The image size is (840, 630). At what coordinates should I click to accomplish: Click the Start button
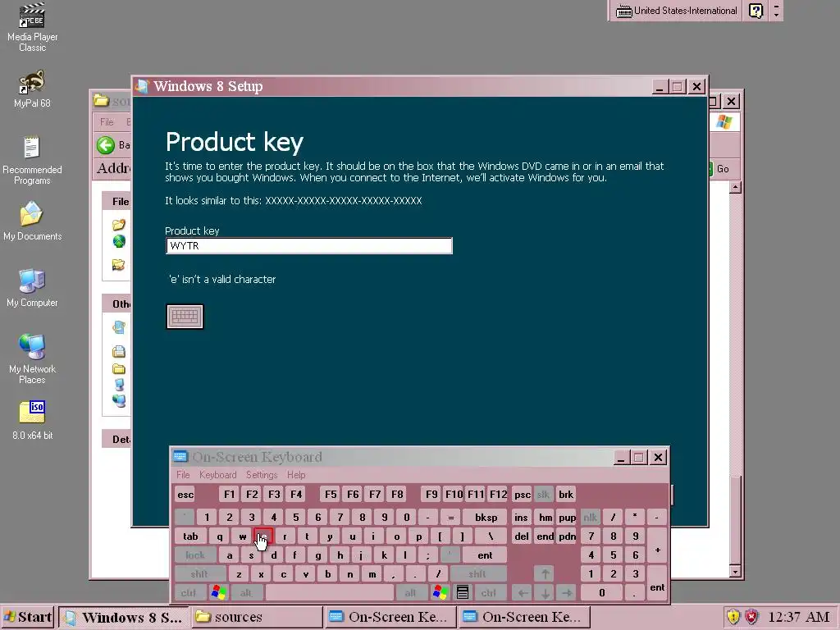[28, 617]
